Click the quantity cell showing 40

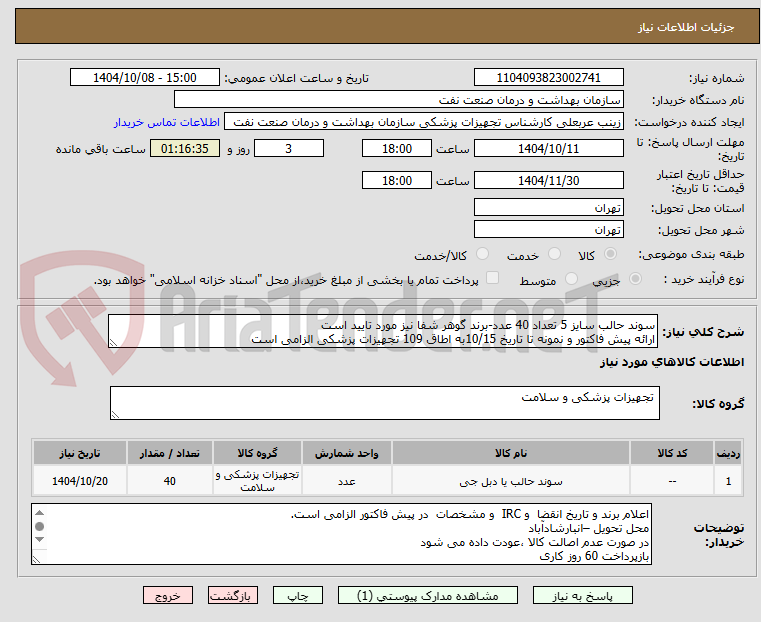click(x=169, y=481)
